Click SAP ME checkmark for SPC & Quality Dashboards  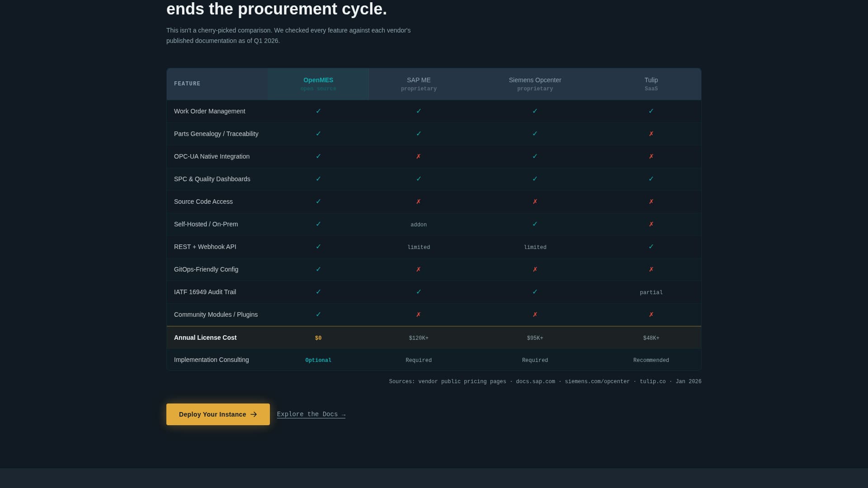pyautogui.click(x=419, y=179)
